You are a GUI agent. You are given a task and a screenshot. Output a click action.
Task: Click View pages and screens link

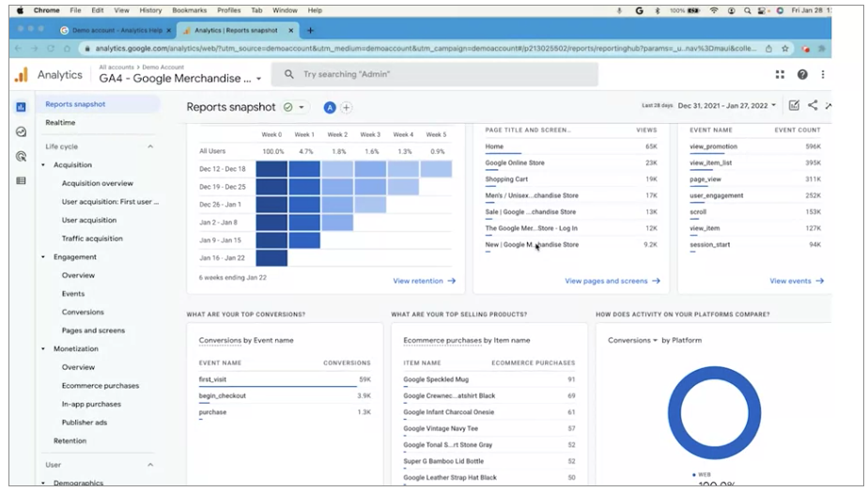[x=612, y=281]
